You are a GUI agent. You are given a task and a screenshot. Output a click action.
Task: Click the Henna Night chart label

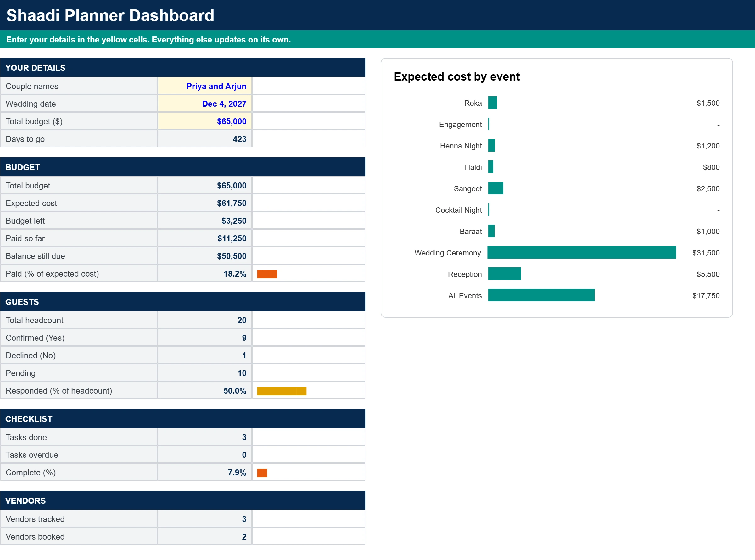pos(461,146)
